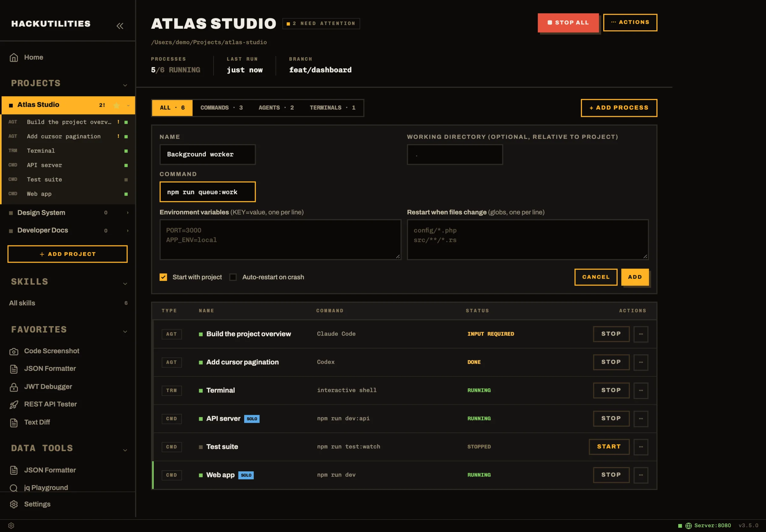The image size is (766, 532).
Task: Click Add to create the process
Action: point(635,277)
